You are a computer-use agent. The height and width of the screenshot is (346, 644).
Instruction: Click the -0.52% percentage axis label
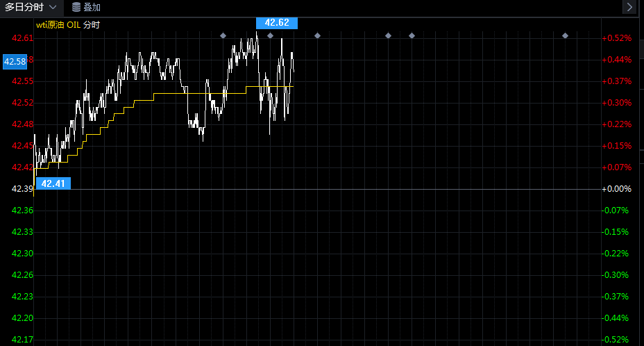pyautogui.click(x=616, y=340)
